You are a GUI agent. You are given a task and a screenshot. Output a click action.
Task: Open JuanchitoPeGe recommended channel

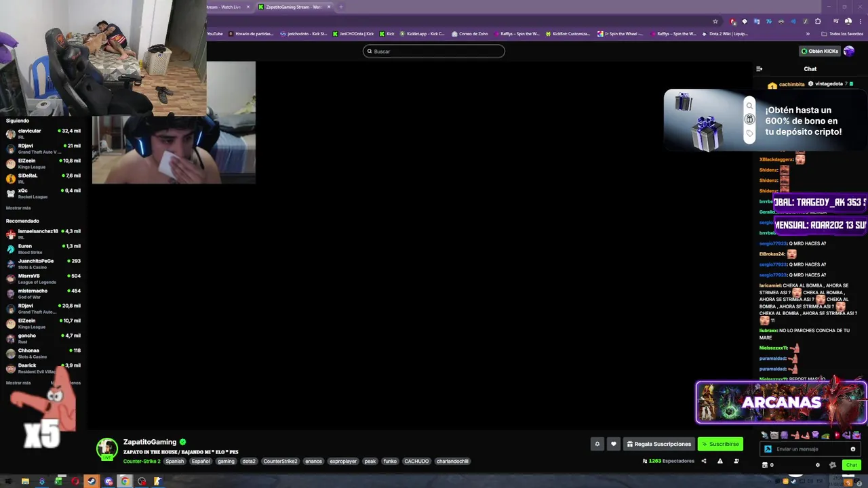(43, 264)
